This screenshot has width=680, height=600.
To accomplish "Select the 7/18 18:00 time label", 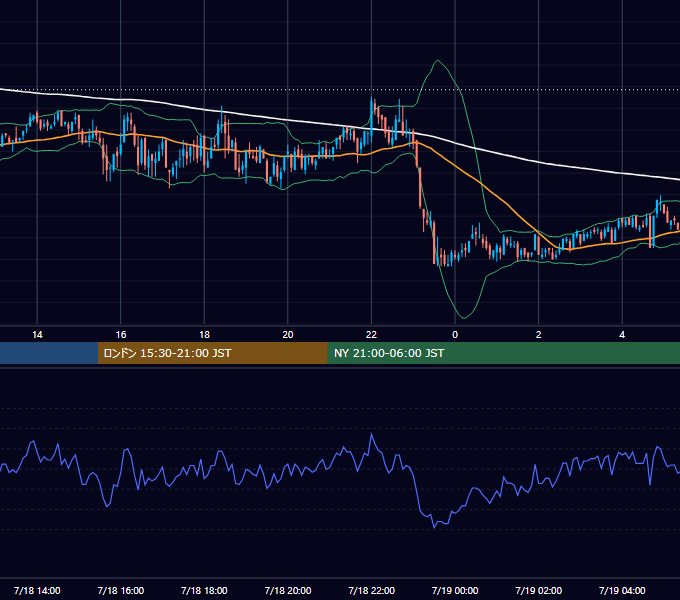I will click(204, 590).
